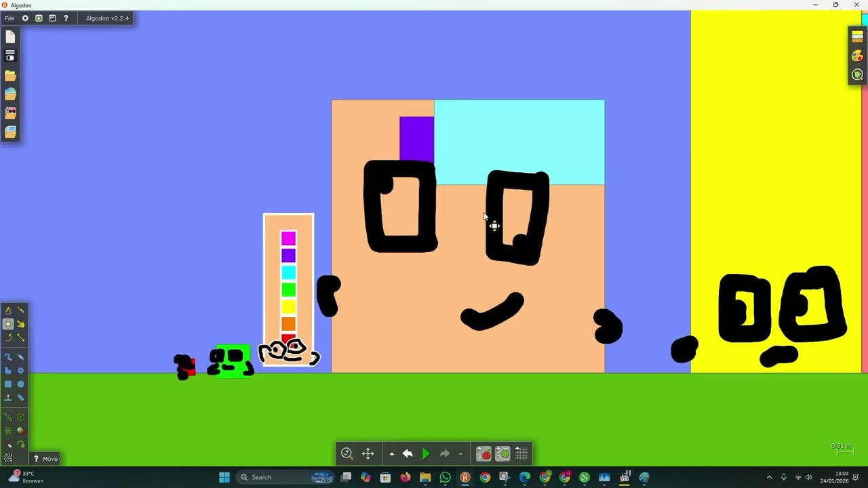The height and width of the screenshot is (488, 868).
Task: Select the Move tool
Action: [8, 323]
